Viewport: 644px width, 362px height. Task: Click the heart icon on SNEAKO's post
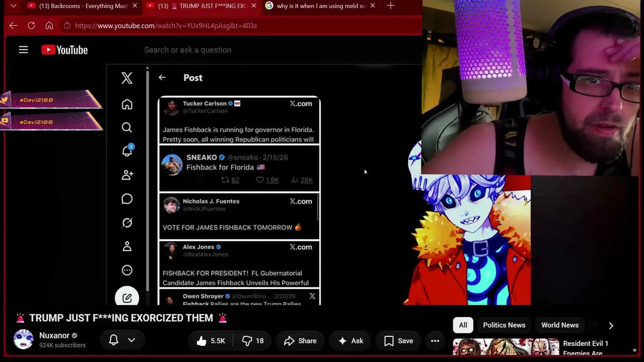coord(260,180)
